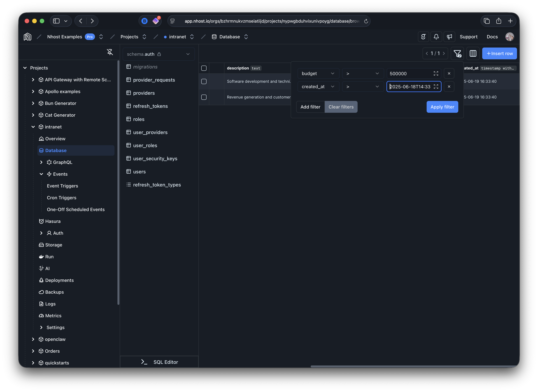Click Apply filter

(x=442, y=107)
